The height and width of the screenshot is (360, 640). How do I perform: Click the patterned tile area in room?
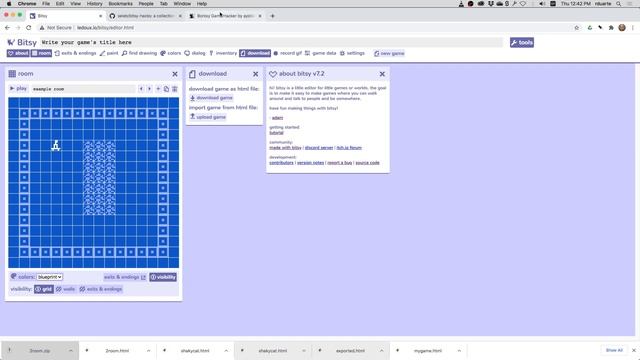pos(99,178)
